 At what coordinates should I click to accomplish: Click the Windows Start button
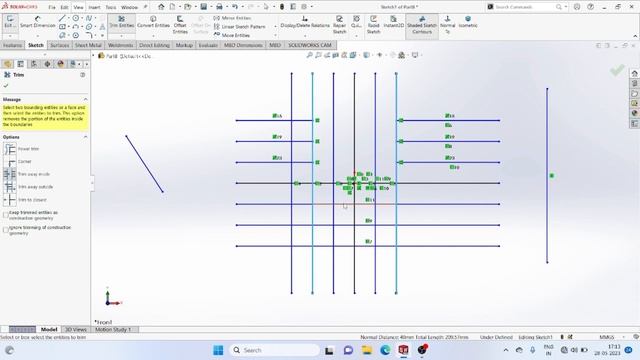[218, 350]
